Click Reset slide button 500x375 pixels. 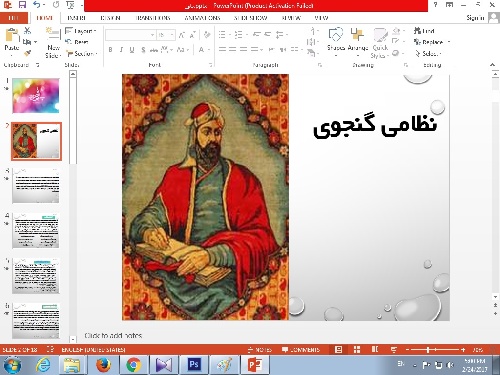(x=77, y=42)
